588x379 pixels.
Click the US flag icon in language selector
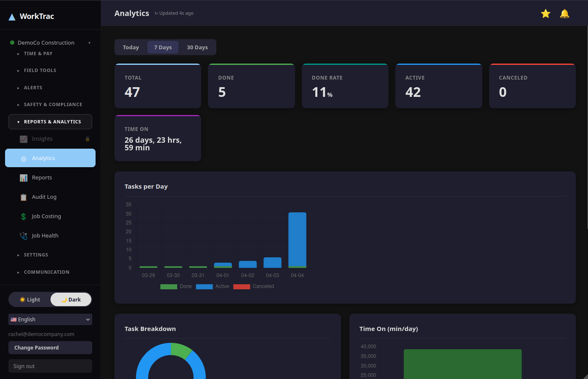click(x=13, y=320)
